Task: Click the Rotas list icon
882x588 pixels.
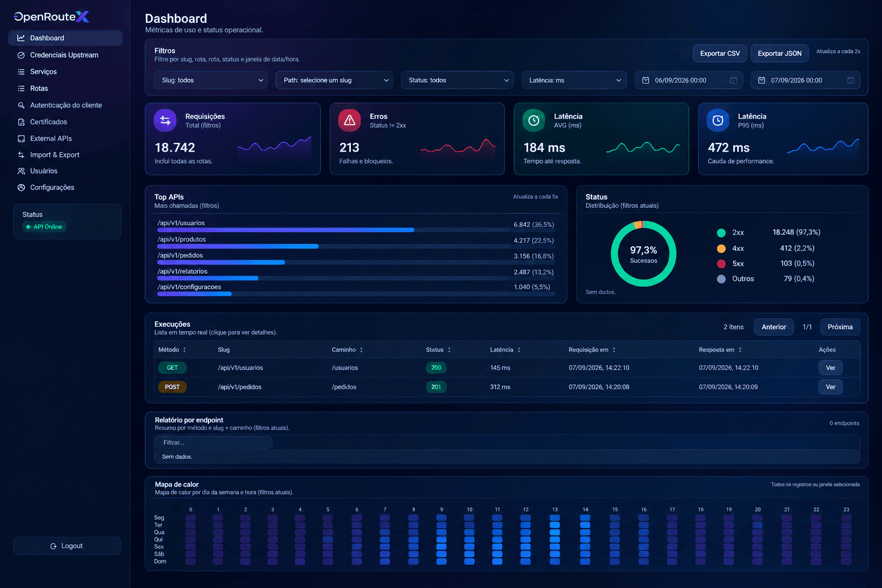Action: tap(21, 88)
